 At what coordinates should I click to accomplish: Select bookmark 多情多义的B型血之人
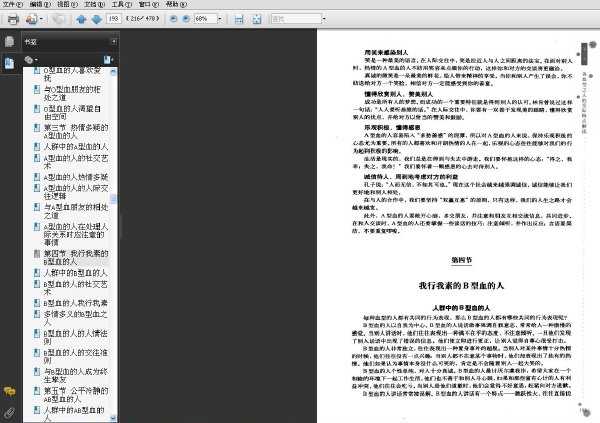point(76,318)
